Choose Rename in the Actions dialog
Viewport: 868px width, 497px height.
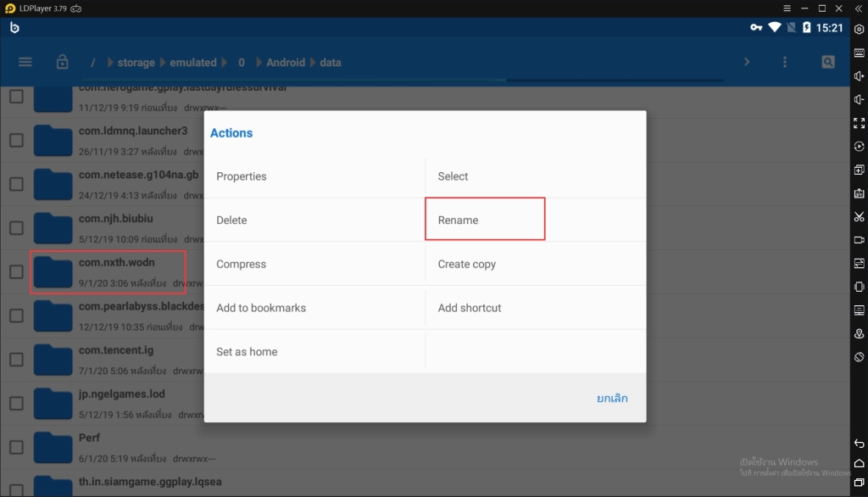[485, 220]
